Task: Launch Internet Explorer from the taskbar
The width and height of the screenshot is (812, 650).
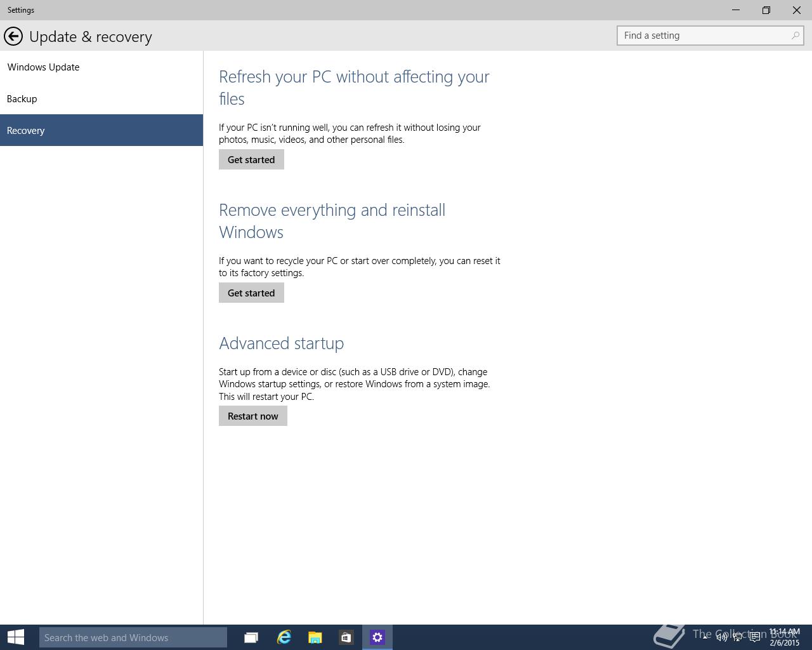Action: coord(284,637)
